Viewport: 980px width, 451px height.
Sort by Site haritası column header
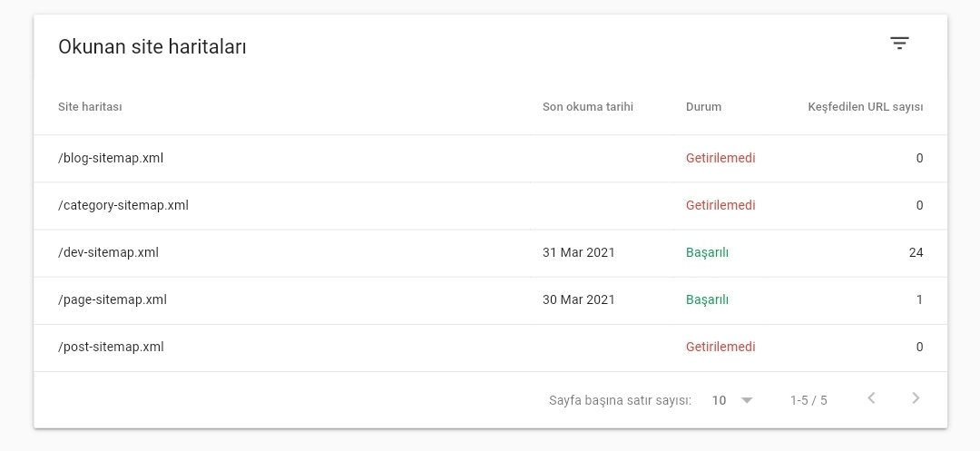[90, 107]
